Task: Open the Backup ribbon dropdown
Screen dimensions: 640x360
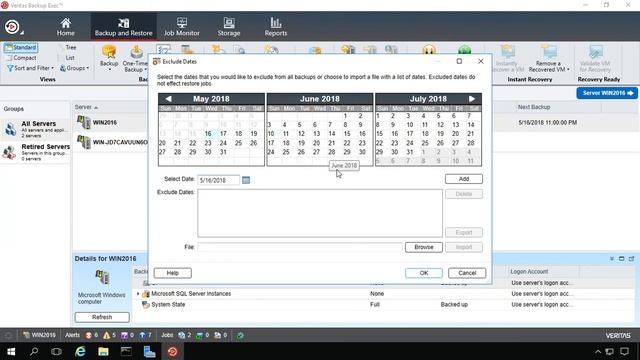Action: click(x=109, y=58)
